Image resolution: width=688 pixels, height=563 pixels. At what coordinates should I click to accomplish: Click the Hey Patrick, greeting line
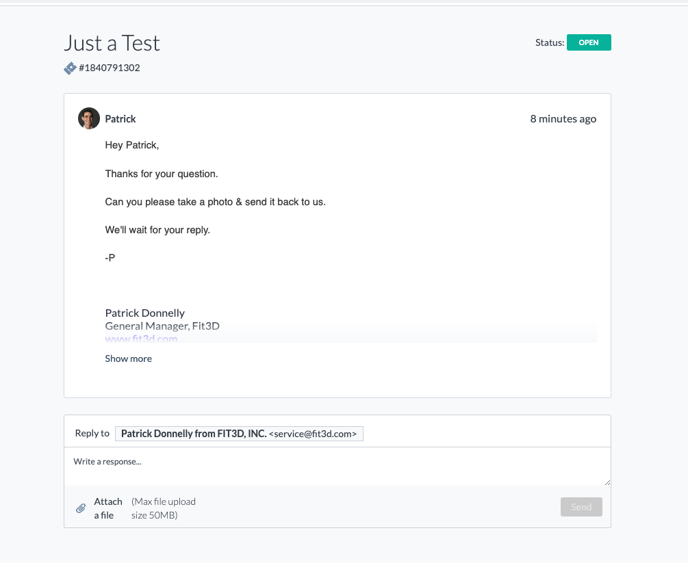tap(132, 145)
